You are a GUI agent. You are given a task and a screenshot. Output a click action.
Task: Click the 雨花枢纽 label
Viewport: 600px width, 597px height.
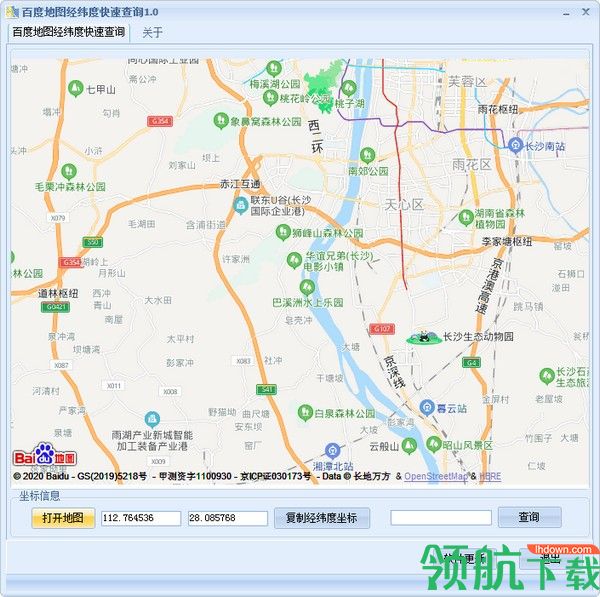[498, 109]
